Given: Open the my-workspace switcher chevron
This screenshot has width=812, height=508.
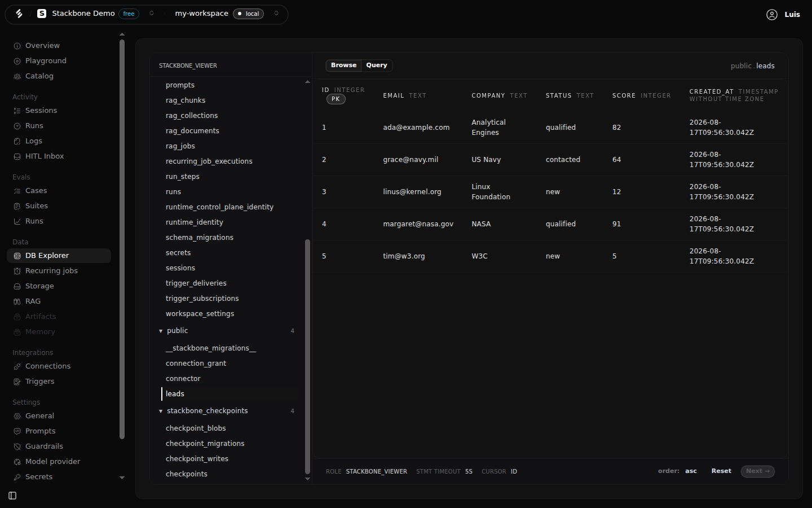Looking at the screenshot, I should pyautogui.click(x=276, y=14).
